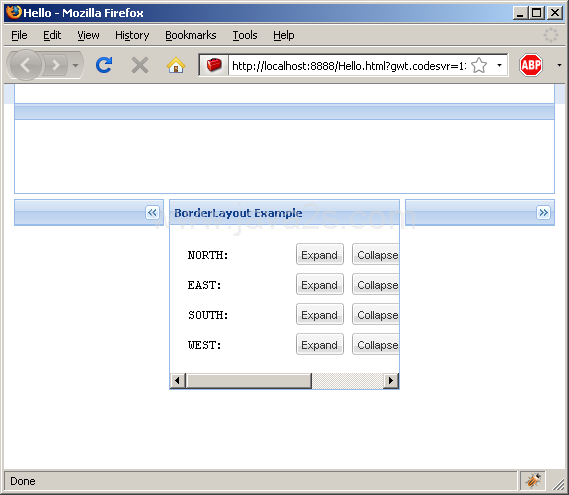Maximize the Firefox window
This screenshot has width=569, height=495.
point(537,13)
